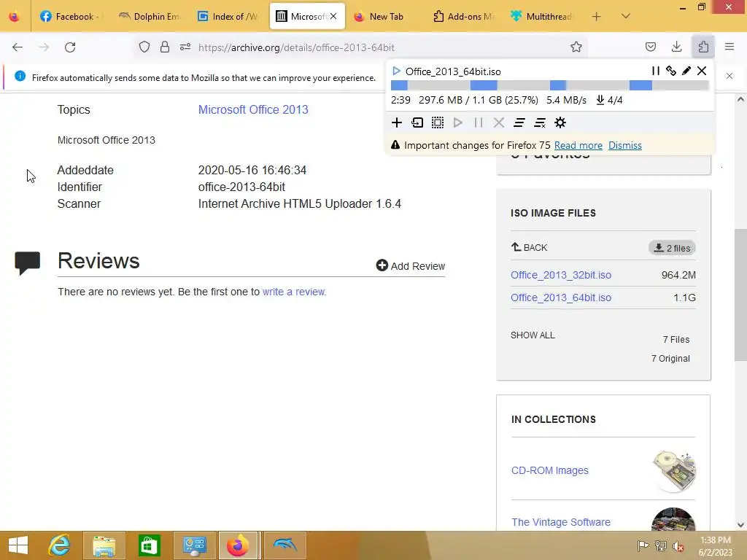
Task: Add a new download with plus icon
Action: pyautogui.click(x=396, y=122)
